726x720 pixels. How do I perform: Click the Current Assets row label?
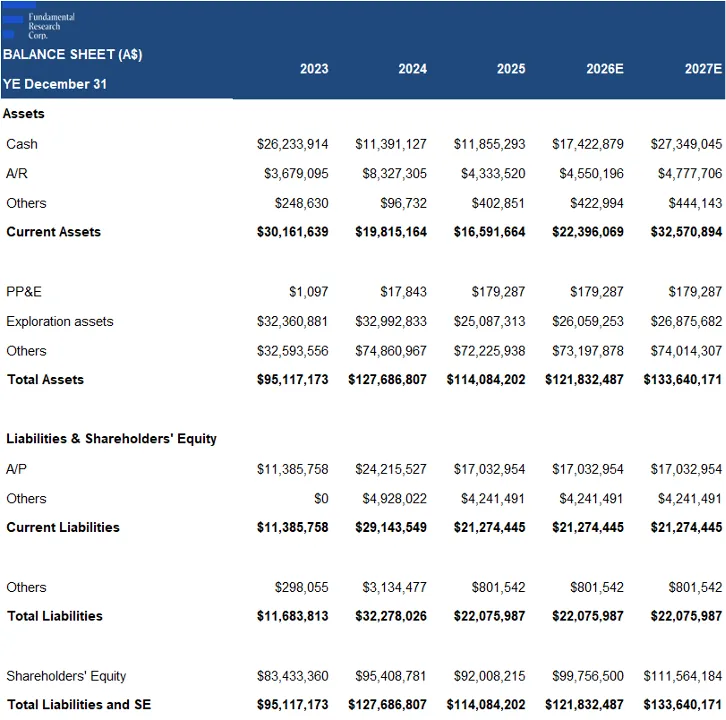54,232
